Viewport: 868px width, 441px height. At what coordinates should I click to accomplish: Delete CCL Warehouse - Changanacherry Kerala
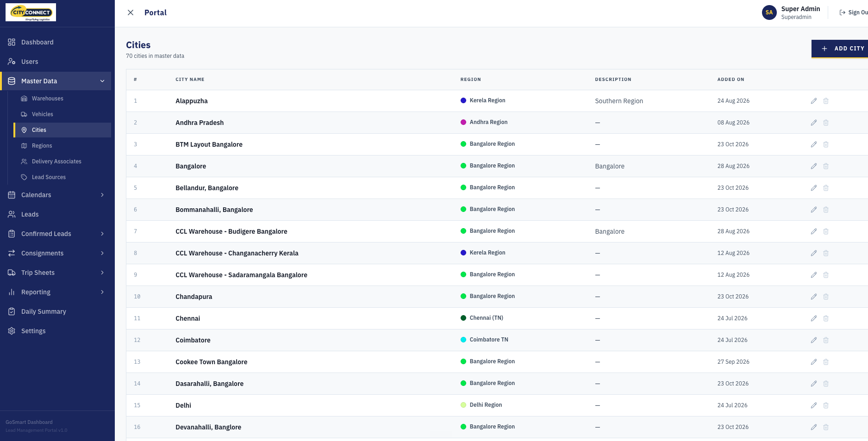826,253
